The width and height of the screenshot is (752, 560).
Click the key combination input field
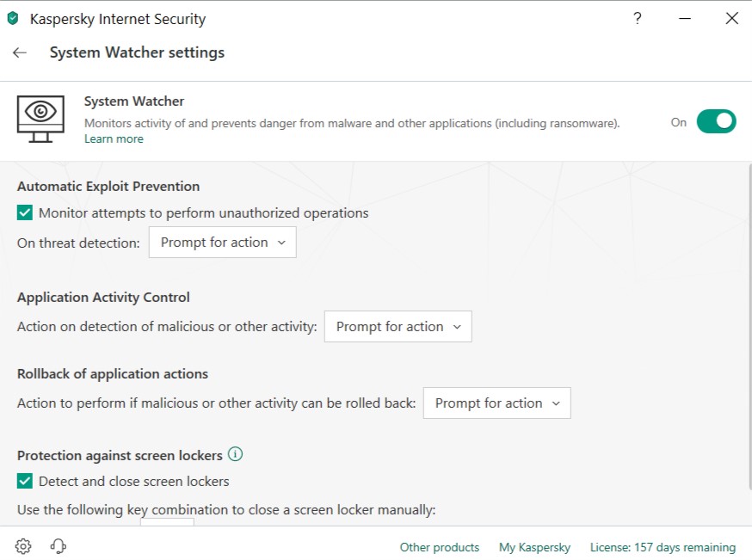167,521
